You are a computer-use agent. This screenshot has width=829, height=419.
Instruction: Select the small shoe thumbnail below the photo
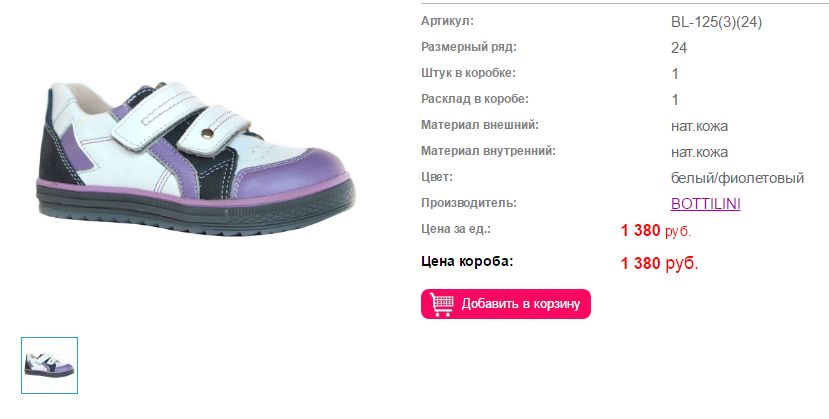pyautogui.click(x=49, y=365)
